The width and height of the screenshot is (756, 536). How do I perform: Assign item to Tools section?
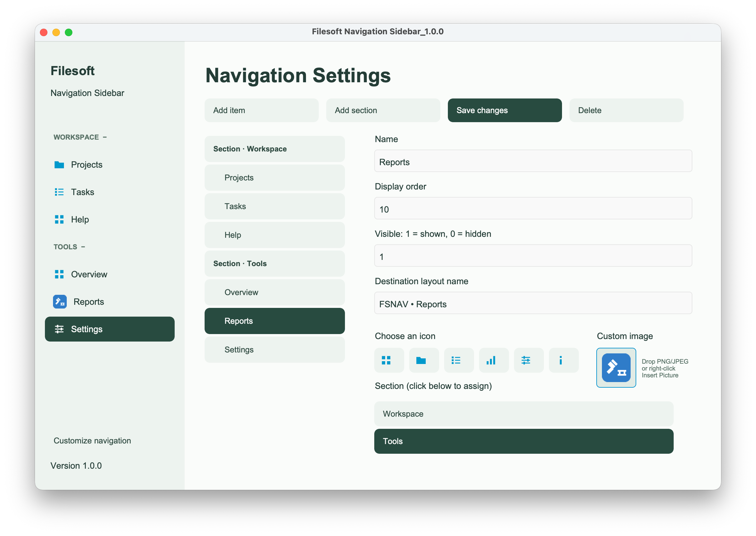click(x=524, y=441)
